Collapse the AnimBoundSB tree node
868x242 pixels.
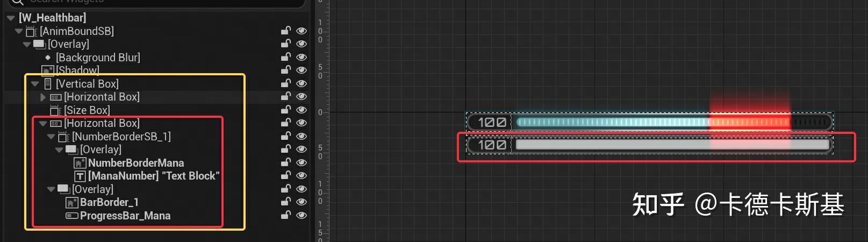[19, 31]
